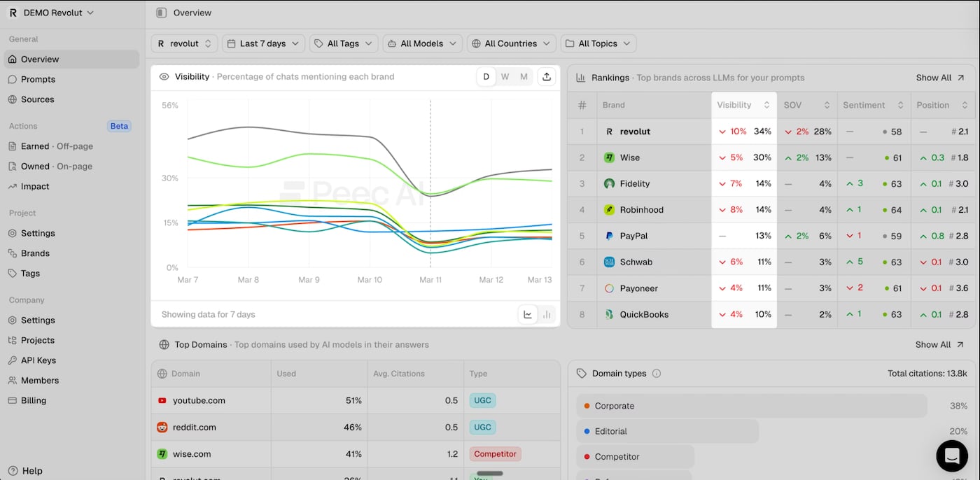Switch Visibility chart to Monthly view
The height and width of the screenshot is (480, 980).
pos(524,76)
